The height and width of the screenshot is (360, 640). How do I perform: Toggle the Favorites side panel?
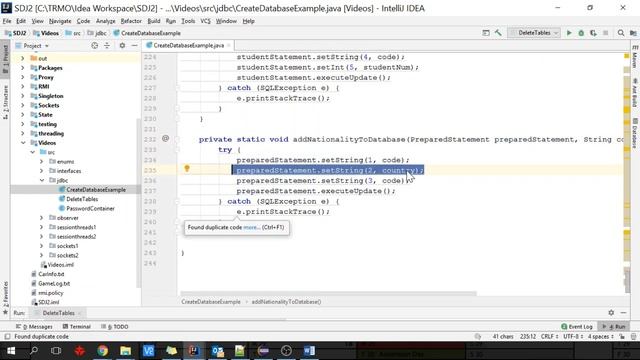coord(5,298)
